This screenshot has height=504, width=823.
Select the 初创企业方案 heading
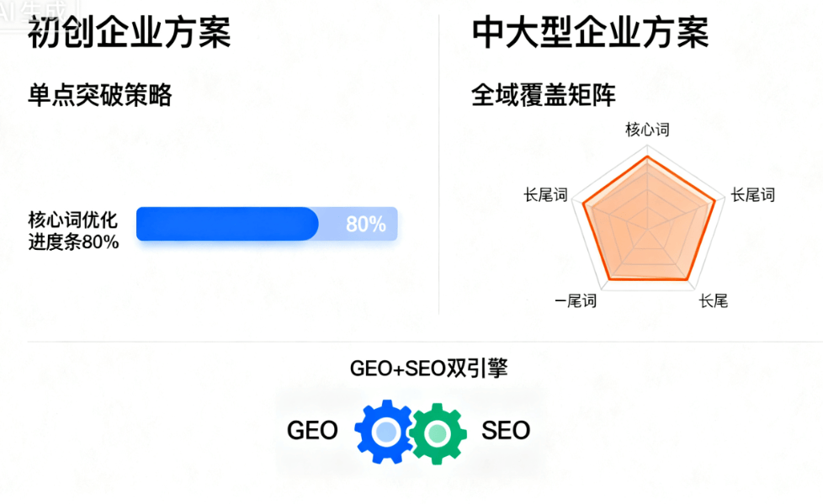[130, 34]
